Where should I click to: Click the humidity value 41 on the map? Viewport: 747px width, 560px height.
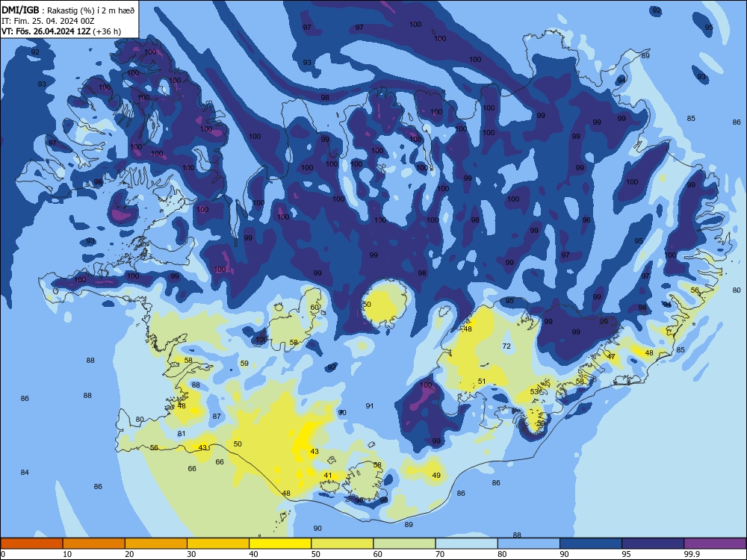pyautogui.click(x=328, y=475)
